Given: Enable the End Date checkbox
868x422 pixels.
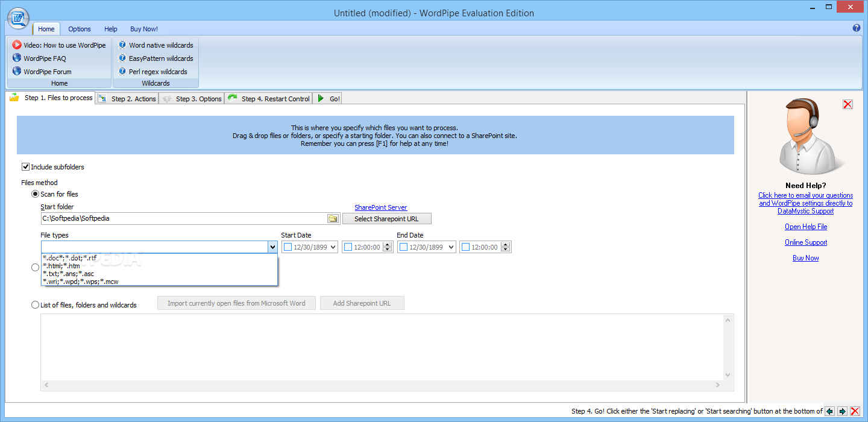Looking at the screenshot, I should click(x=403, y=247).
